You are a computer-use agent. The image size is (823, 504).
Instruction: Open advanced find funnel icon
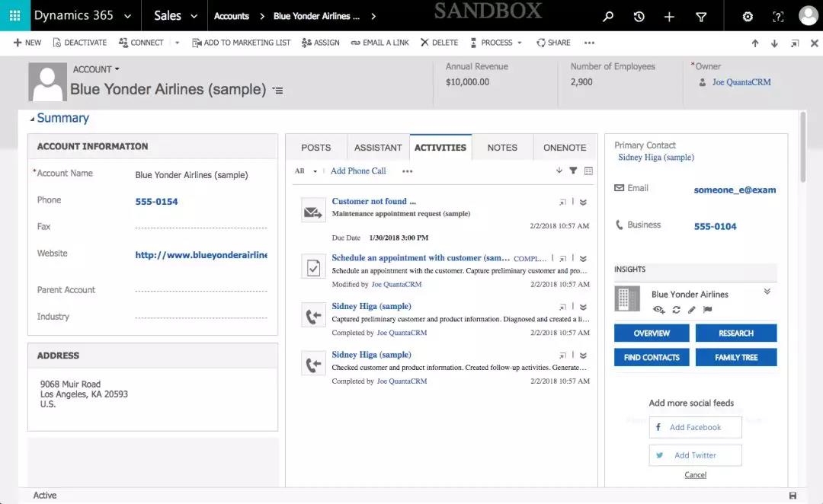(x=701, y=17)
